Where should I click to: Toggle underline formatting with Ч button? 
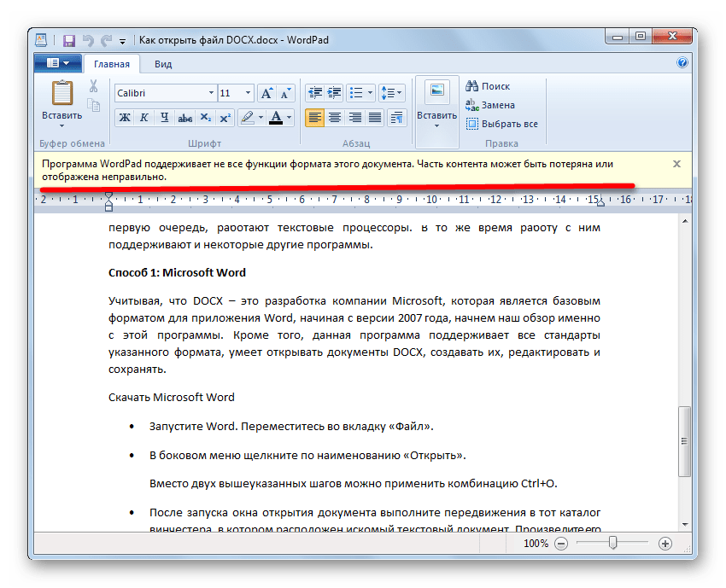tap(163, 118)
